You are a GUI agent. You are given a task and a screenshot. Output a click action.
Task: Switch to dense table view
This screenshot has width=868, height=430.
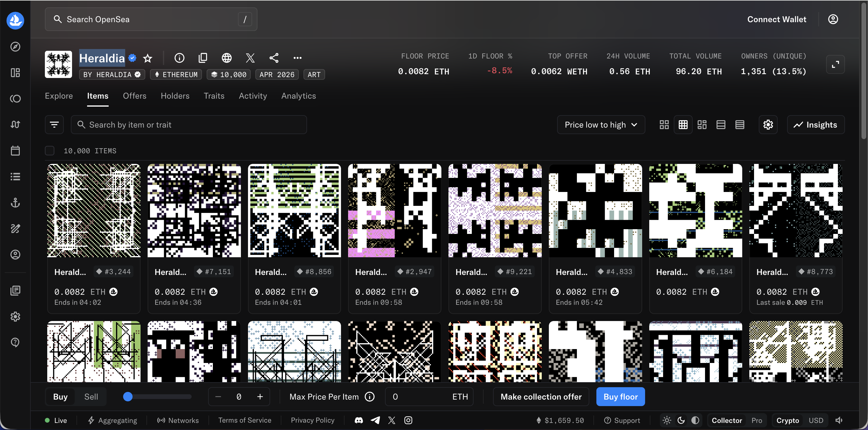point(740,125)
